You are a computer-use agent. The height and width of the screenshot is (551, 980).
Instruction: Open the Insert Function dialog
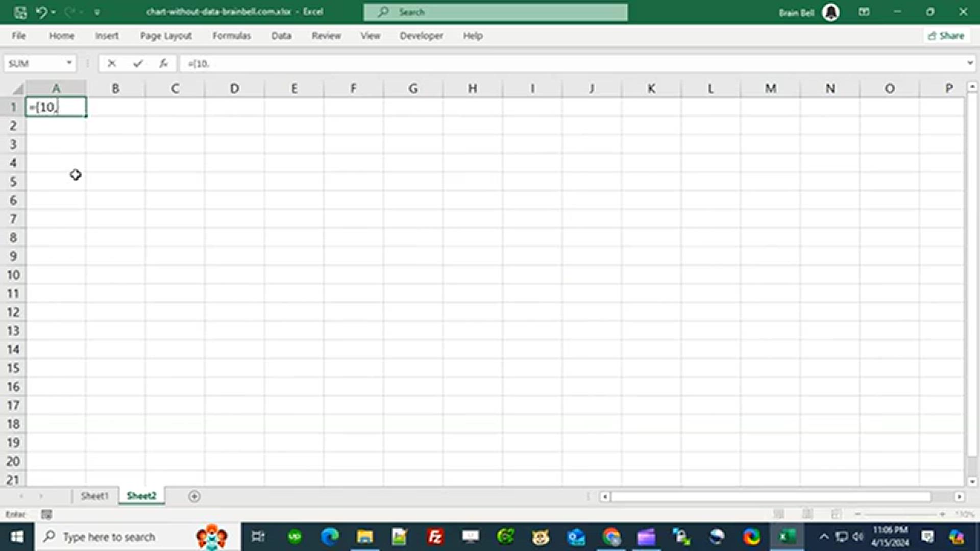[x=163, y=63]
